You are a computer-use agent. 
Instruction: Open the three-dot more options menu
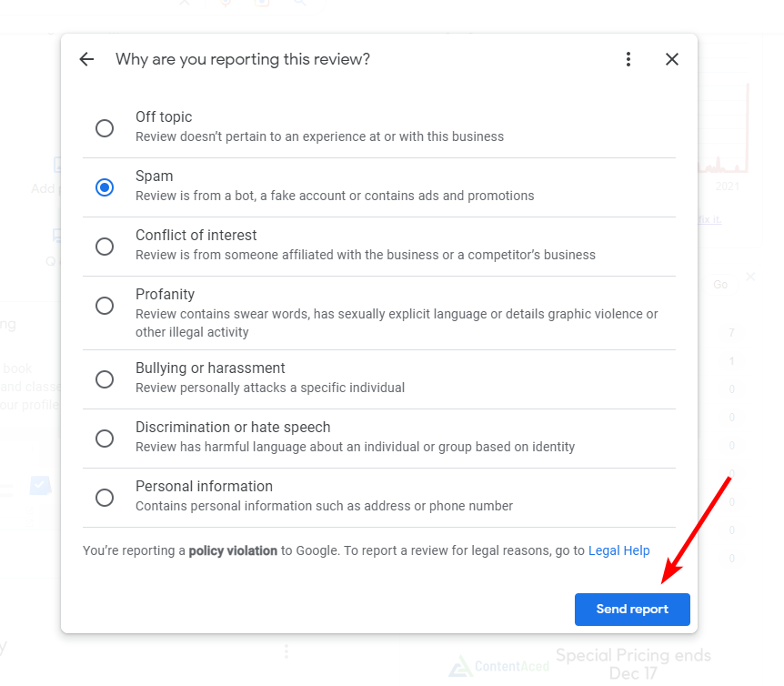[x=628, y=59]
